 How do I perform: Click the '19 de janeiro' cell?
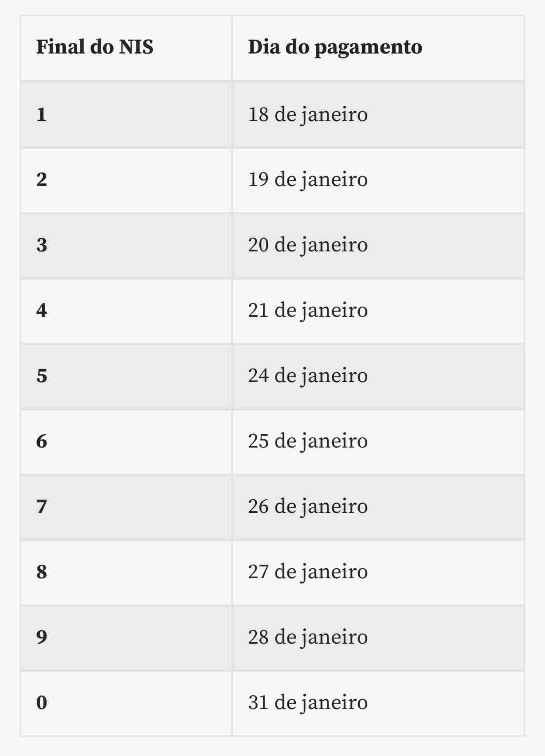(378, 180)
